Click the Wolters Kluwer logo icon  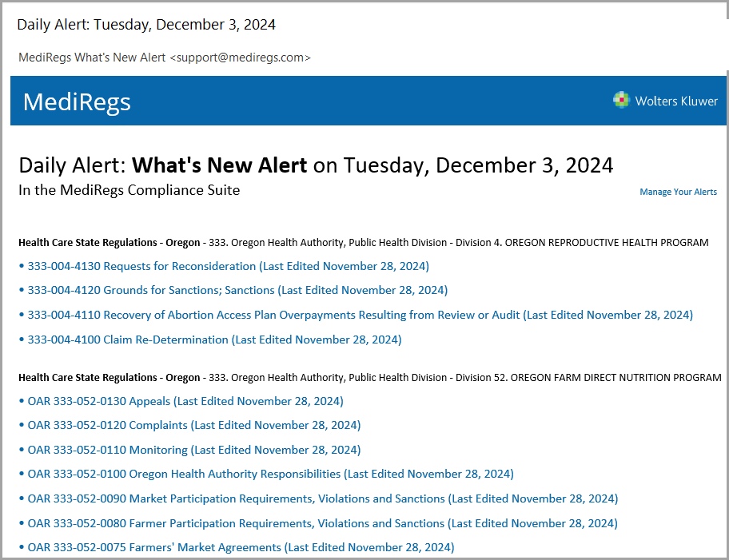(x=620, y=100)
